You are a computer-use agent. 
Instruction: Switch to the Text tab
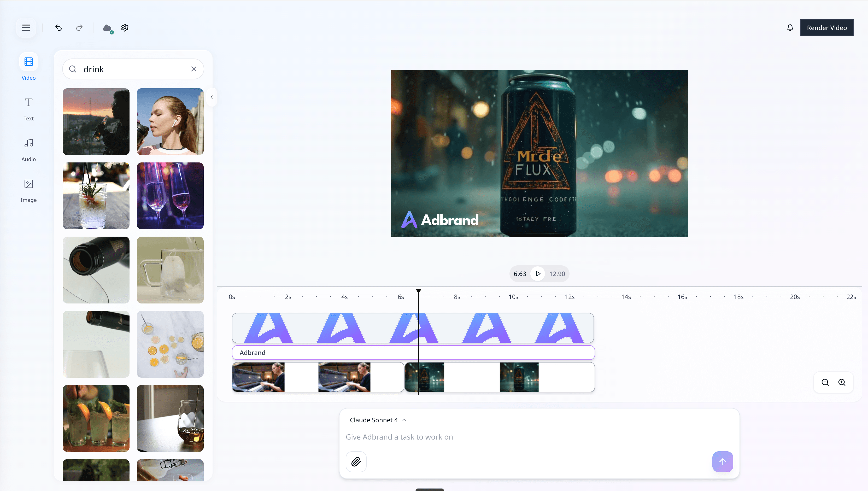[29, 109]
